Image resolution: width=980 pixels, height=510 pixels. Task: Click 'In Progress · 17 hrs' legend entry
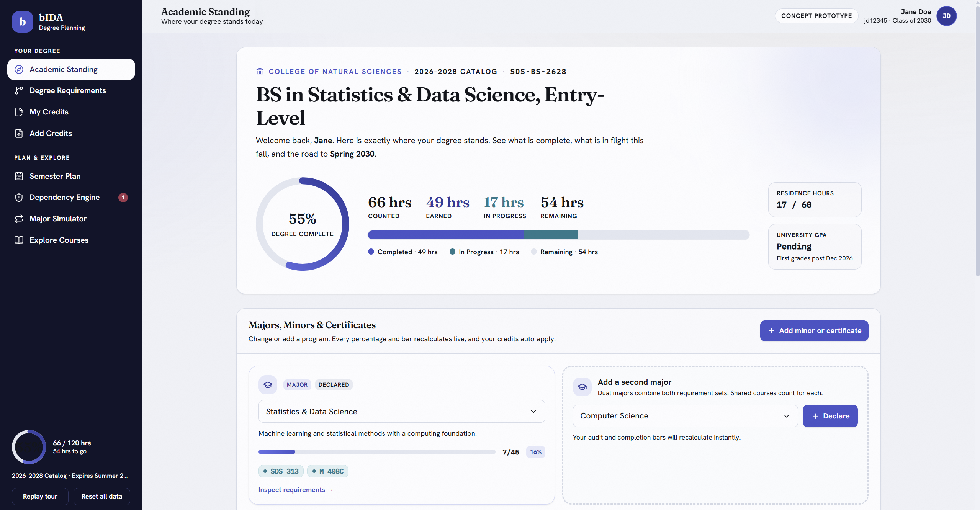point(484,252)
